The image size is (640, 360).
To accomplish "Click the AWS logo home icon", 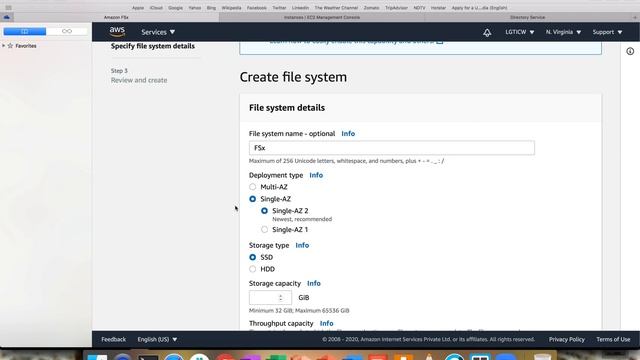I will coord(117,31).
